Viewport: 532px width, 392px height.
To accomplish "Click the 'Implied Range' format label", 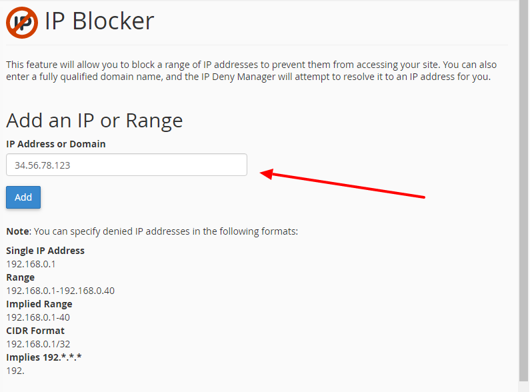I will [x=39, y=304].
